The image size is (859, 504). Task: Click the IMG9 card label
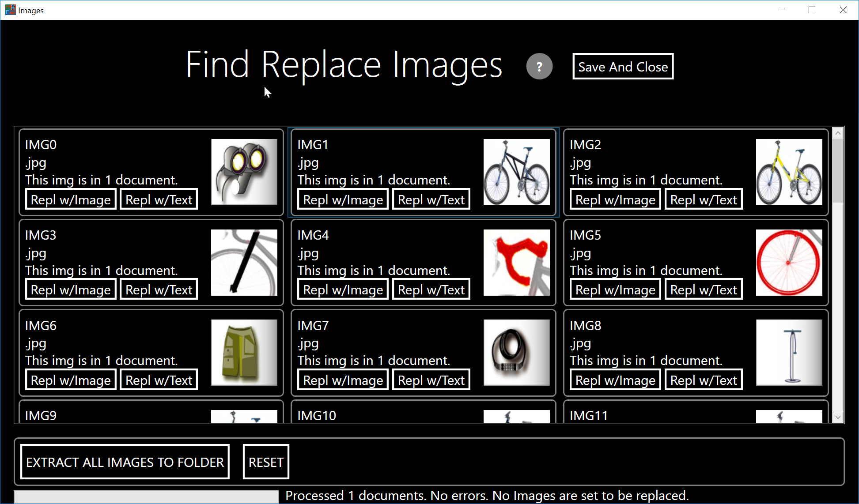pyautogui.click(x=41, y=416)
